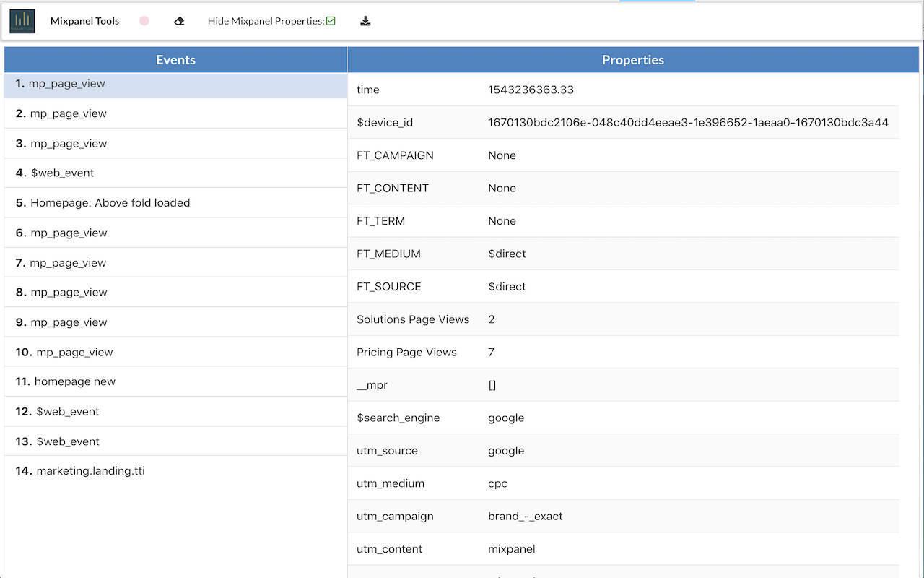Select event 9. mp_page_view

pyautogui.click(x=175, y=322)
